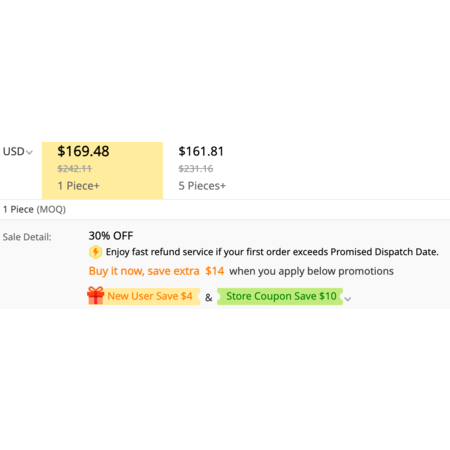Click the 30% OFF sale text
The width and height of the screenshot is (450, 450).
click(111, 236)
